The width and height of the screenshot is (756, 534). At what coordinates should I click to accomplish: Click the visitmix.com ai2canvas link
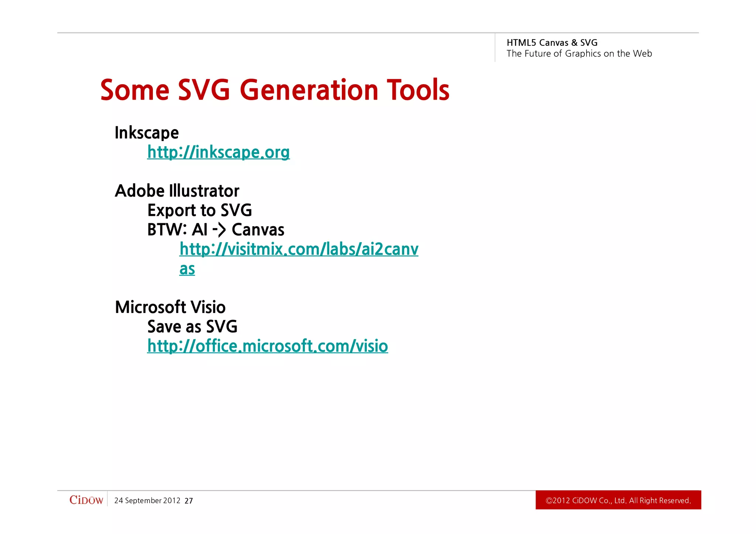pos(299,249)
